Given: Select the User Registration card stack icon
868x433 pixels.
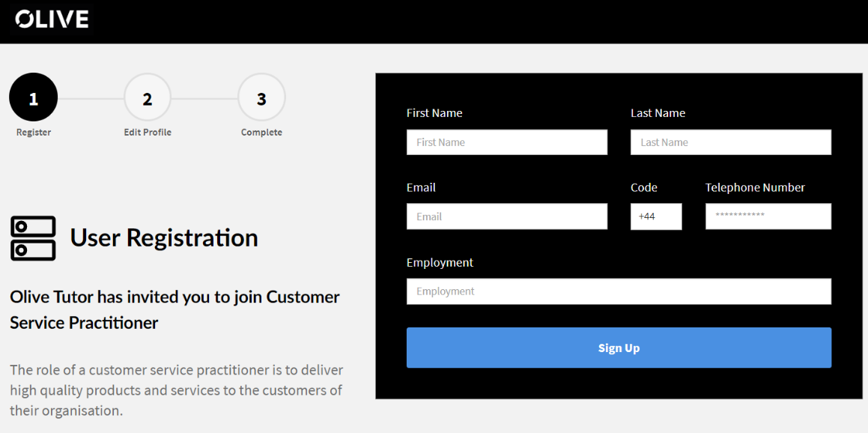Looking at the screenshot, I should point(32,236).
